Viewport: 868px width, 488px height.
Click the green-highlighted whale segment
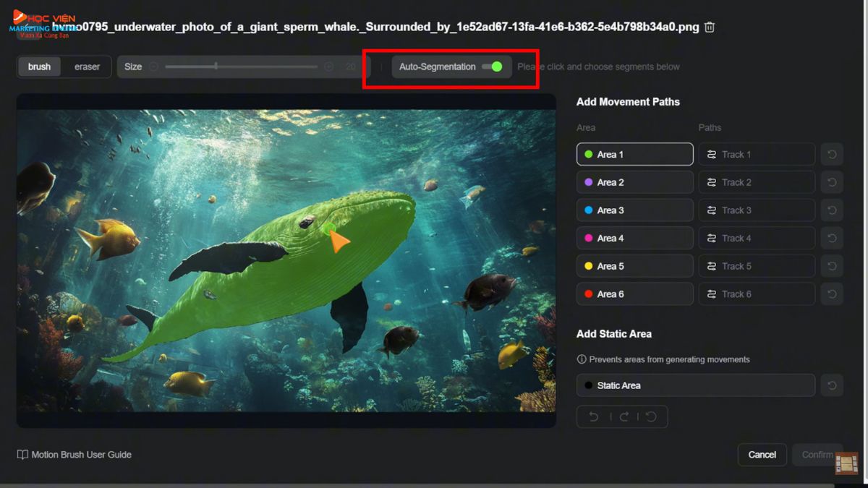pos(289,275)
